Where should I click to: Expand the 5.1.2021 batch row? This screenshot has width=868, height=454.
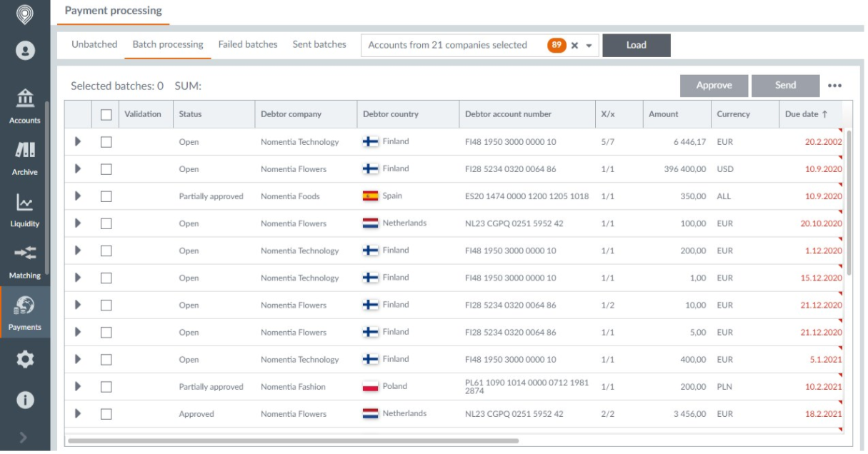(78, 359)
